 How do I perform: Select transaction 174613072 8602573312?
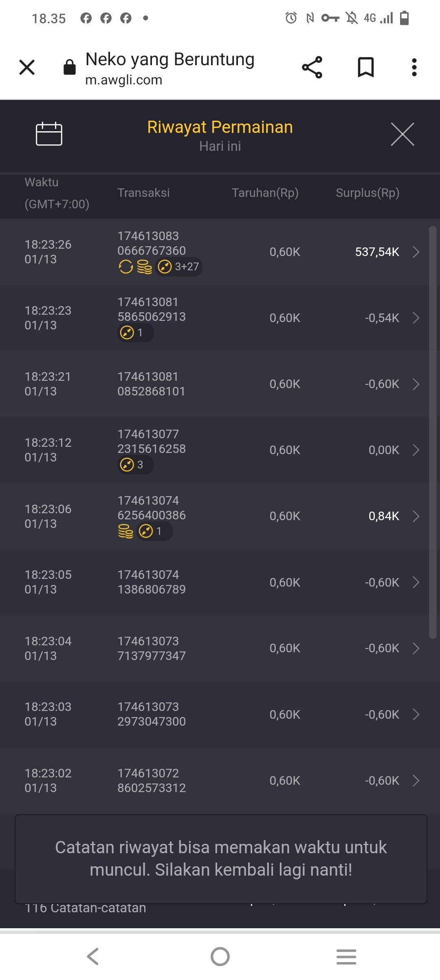[152, 780]
